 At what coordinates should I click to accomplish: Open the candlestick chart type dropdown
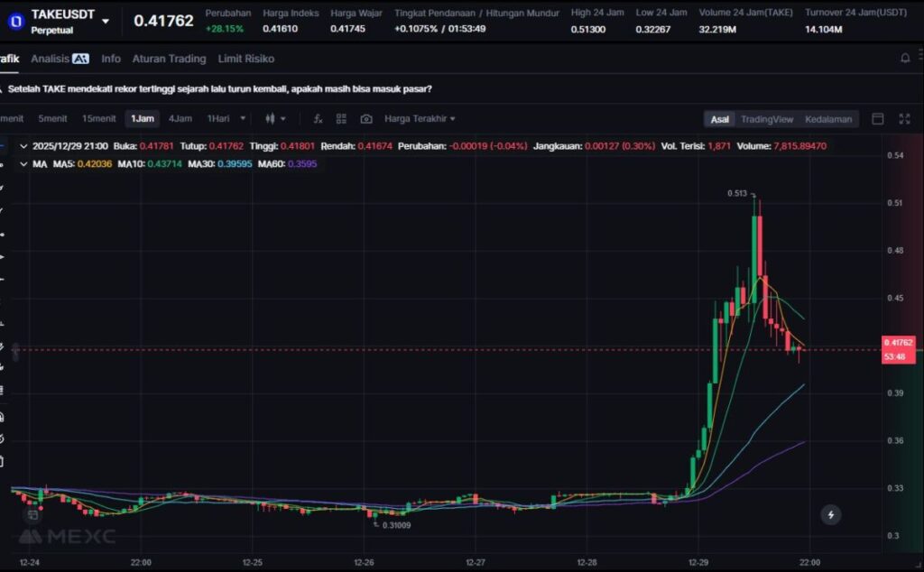[x=275, y=119]
